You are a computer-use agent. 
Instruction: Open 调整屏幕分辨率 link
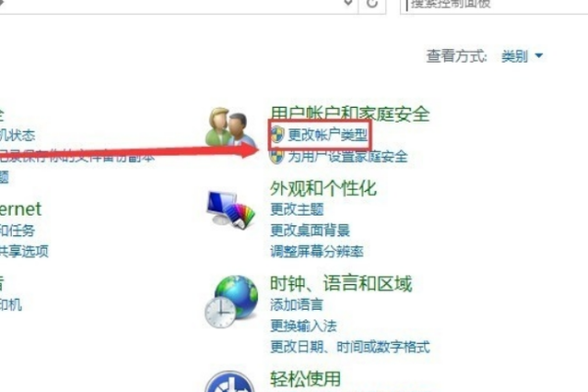pos(317,251)
